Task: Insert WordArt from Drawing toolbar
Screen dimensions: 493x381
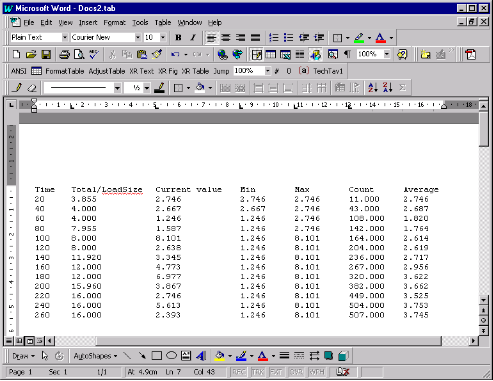Action: [201, 356]
